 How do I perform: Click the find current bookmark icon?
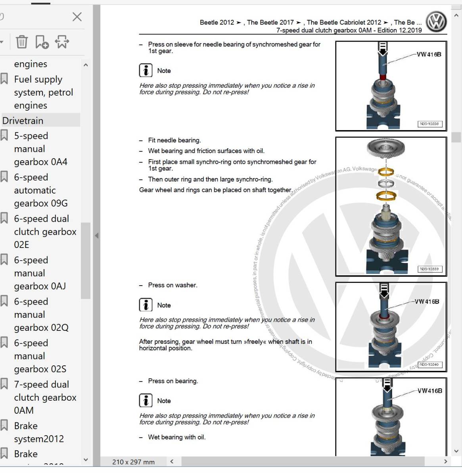point(62,42)
